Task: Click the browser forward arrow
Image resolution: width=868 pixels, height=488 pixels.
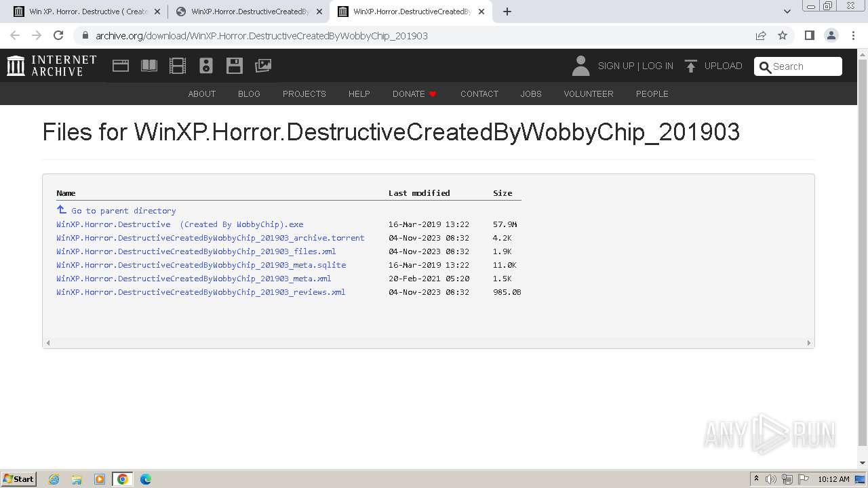Action: click(x=37, y=35)
